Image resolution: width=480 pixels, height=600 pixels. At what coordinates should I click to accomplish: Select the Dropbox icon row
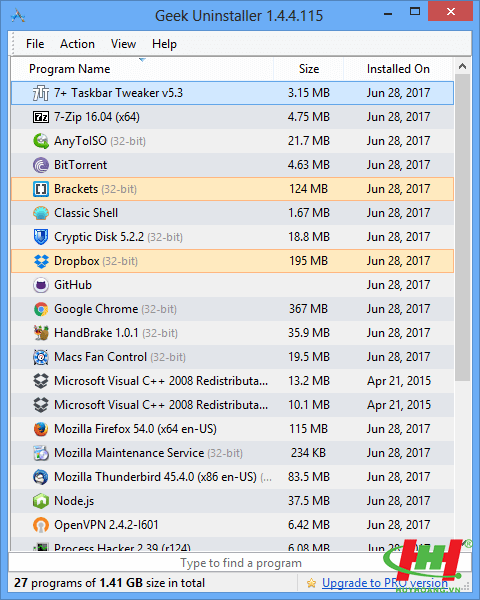(41, 261)
